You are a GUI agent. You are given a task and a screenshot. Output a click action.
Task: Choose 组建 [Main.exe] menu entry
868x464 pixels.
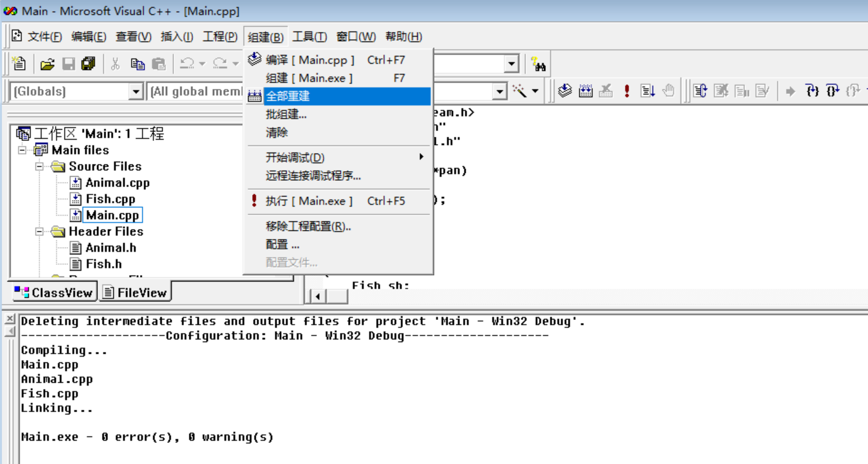tap(338, 78)
